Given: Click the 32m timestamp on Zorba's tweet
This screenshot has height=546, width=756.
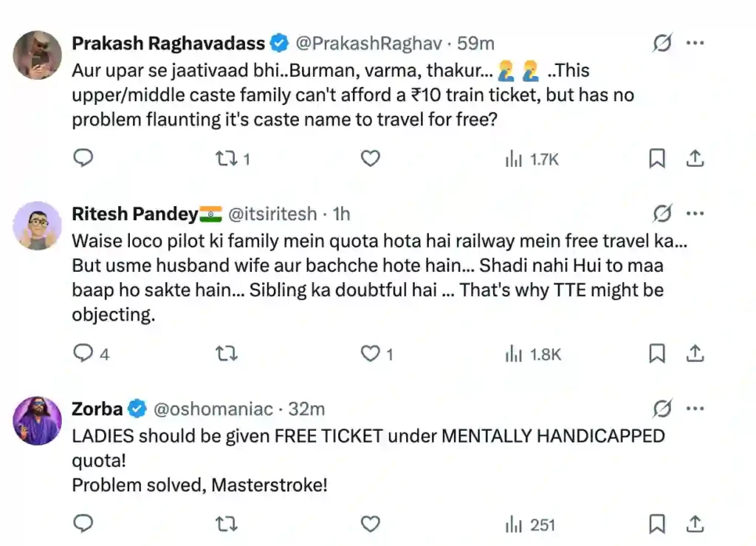Looking at the screenshot, I should pos(307,409).
